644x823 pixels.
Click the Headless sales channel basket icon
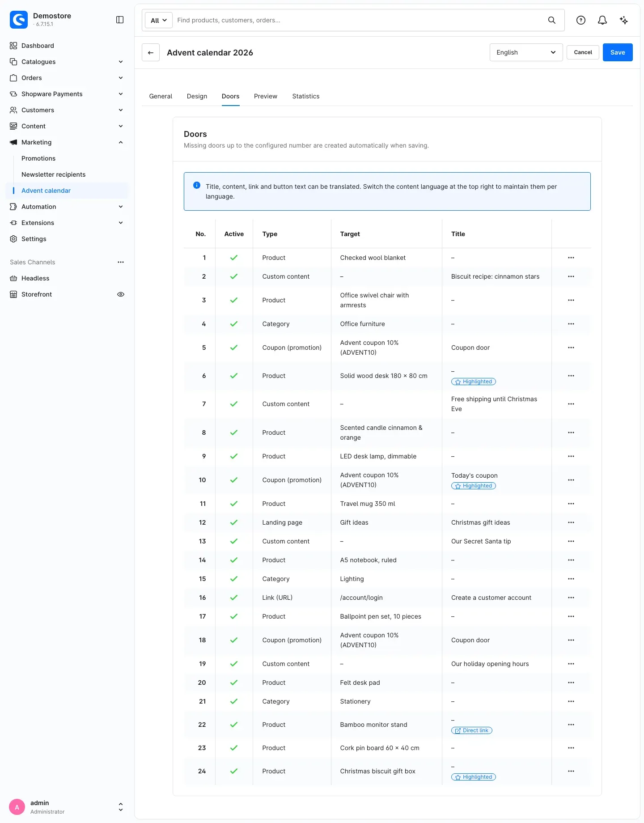pos(13,278)
